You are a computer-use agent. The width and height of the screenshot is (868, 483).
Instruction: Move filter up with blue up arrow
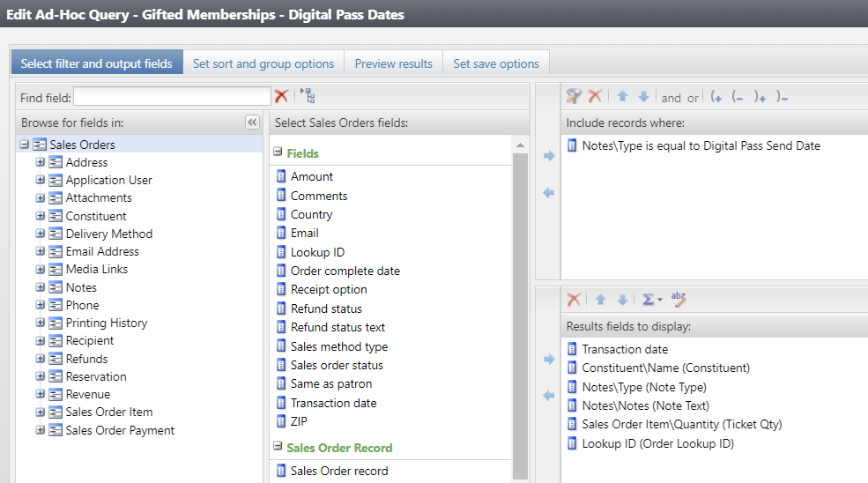[x=622, y=96]
